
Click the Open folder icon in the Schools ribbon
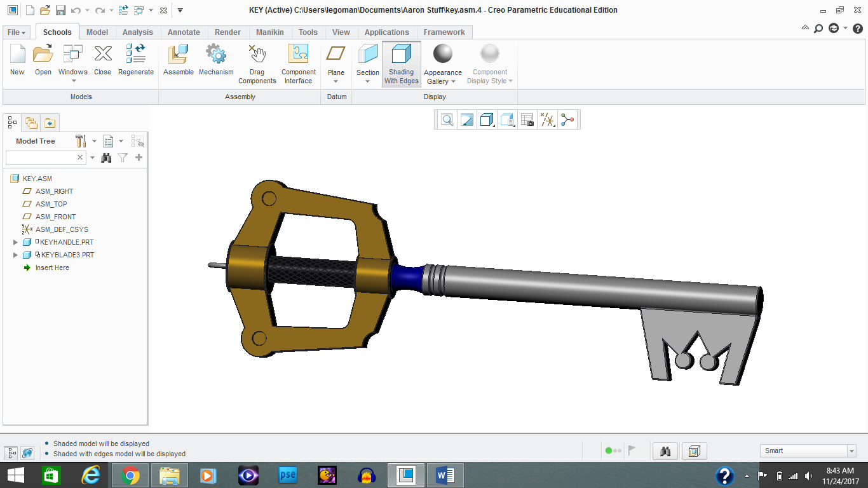43,55
